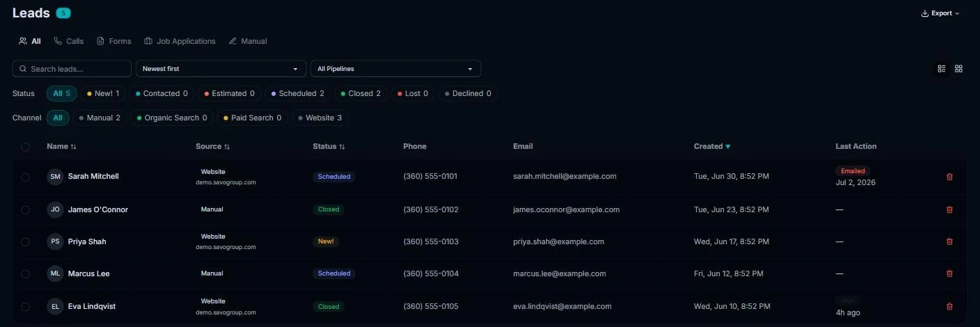Sort by Source column sort arrows

tap(227, 147)
